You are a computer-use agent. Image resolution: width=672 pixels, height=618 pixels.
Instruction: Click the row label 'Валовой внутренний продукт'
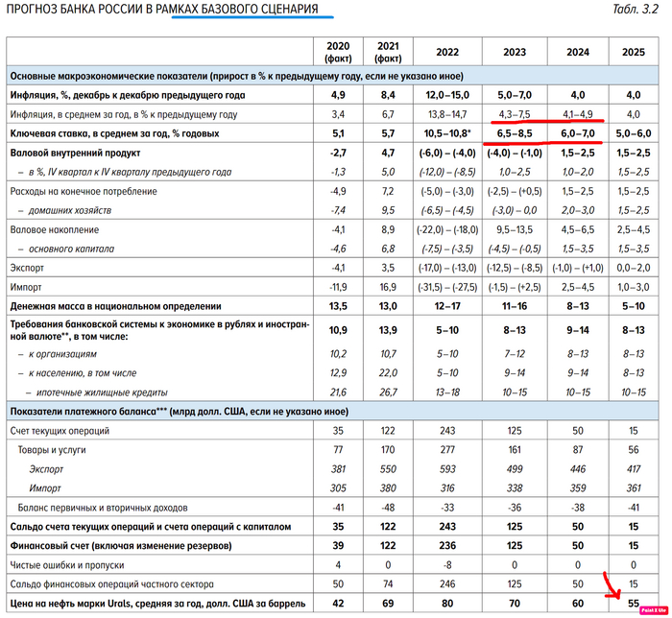76,153
